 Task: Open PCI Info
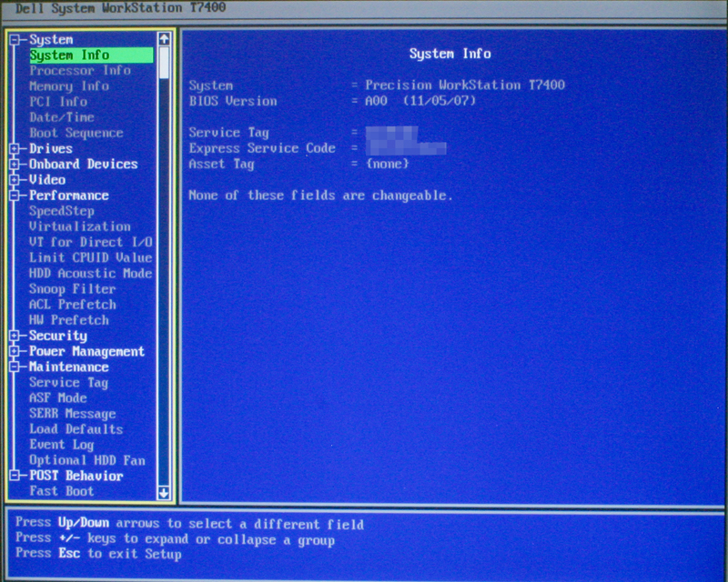(58, 102)
